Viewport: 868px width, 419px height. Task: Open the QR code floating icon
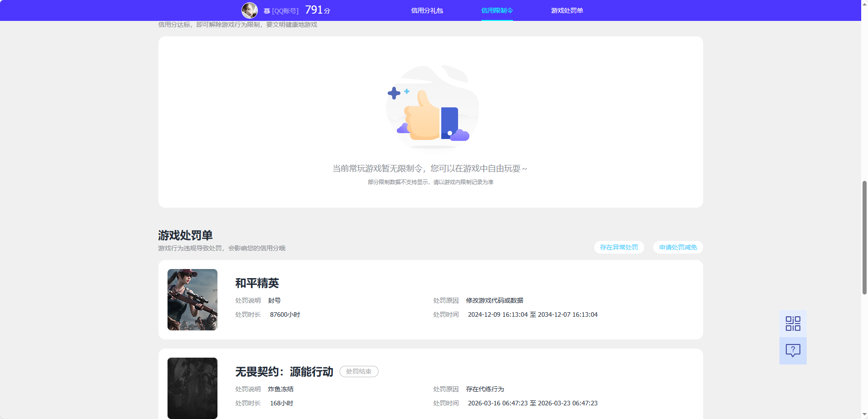tap(793, 324)
